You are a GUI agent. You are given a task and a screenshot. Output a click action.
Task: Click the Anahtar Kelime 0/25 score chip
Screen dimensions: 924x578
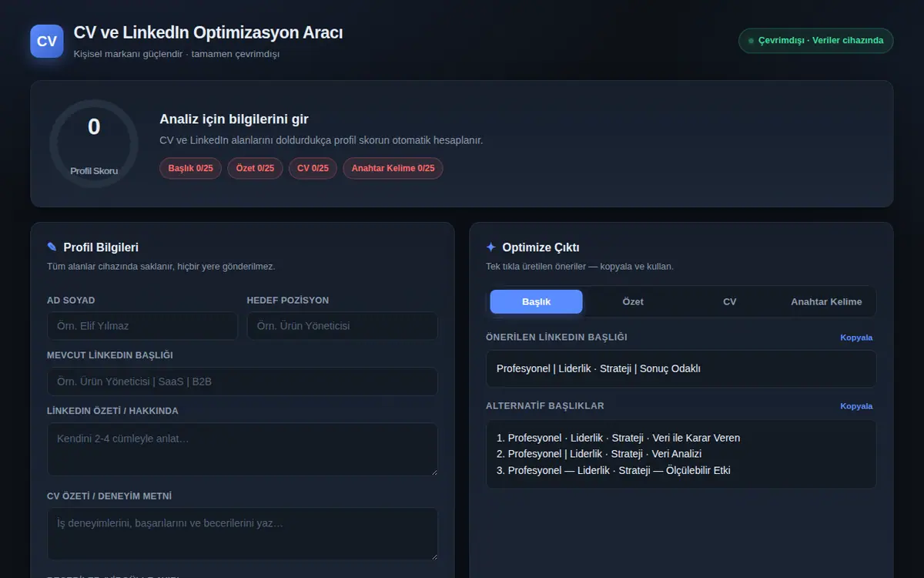pos(393,168)
